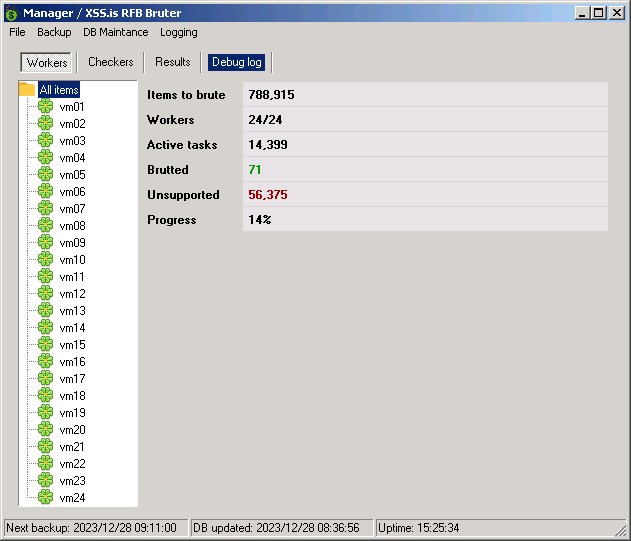The image size is (631, 541).
Task: Click the Brutted label
Action: (x=168, y=169)
